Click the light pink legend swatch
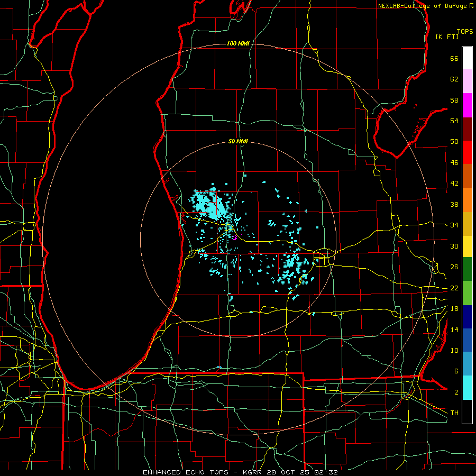Viewport: 476px width, 476px height. coord(467,81)
